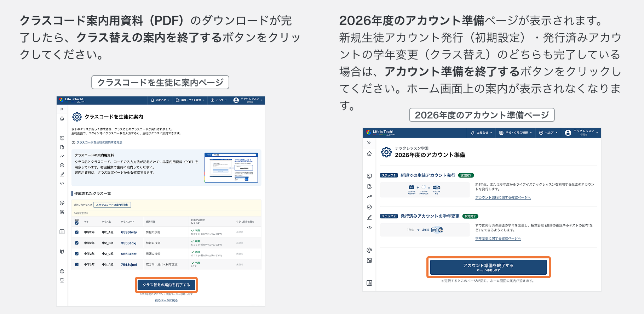Open the pencil icon in account preparation sidebar
The image size is (644, 314).
(x=369, y=217)
